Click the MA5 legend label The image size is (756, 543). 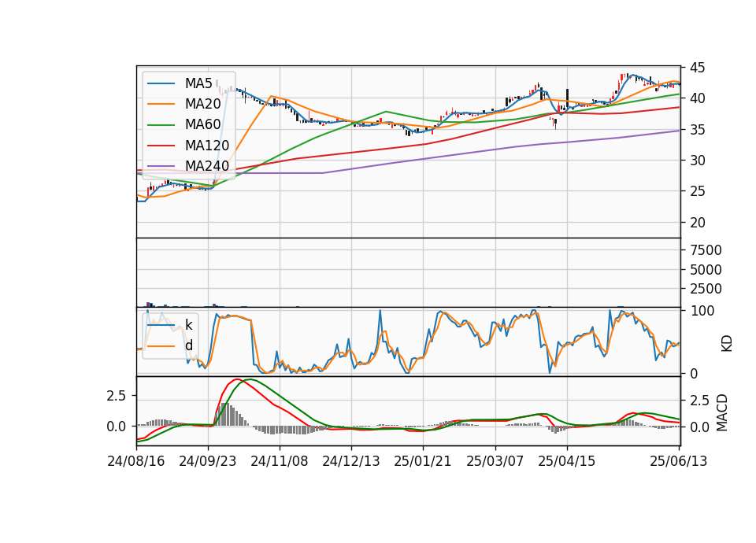[198, 83]
